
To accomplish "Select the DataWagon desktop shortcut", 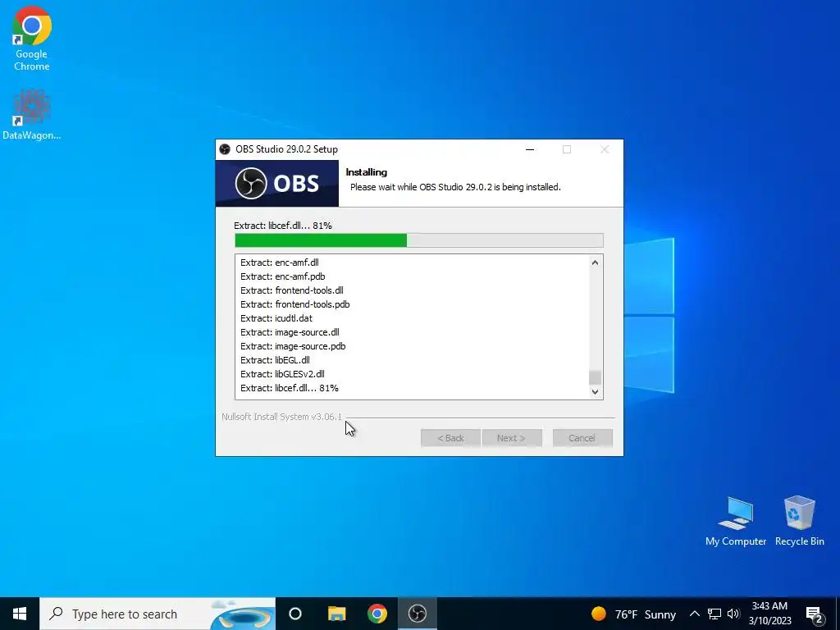I will tap(32, 115).
